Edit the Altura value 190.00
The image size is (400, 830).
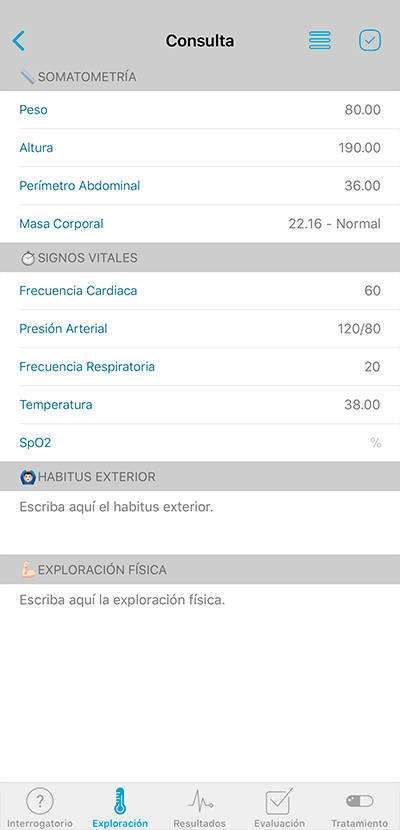pos(359,148)
